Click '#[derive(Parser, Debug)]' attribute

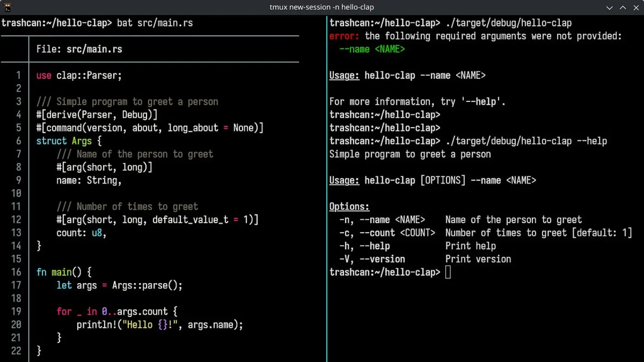pyautogui.click(x=97, y=115)
